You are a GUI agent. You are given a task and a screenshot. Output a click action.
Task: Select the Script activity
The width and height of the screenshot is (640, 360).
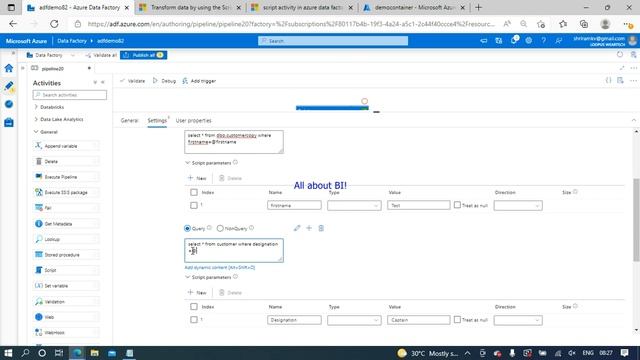coord(66,270)
